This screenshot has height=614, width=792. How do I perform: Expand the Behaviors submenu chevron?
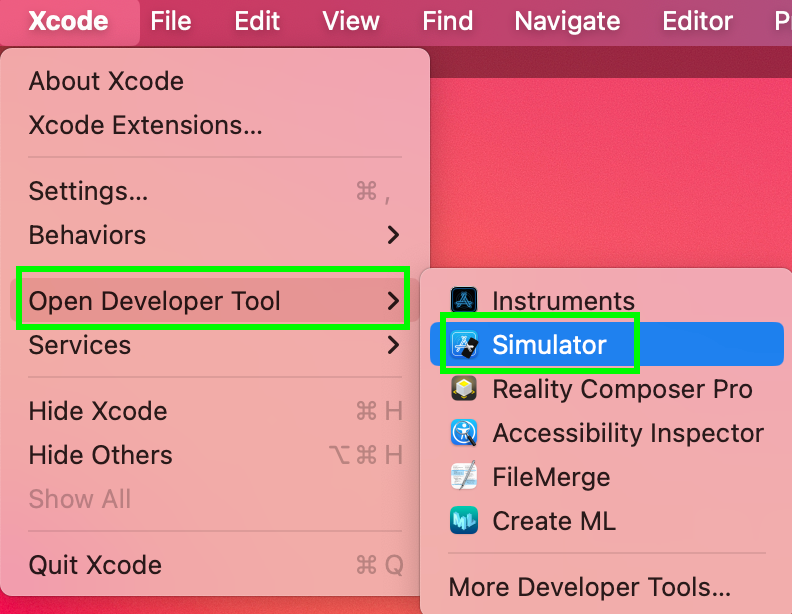click(393, 235)
